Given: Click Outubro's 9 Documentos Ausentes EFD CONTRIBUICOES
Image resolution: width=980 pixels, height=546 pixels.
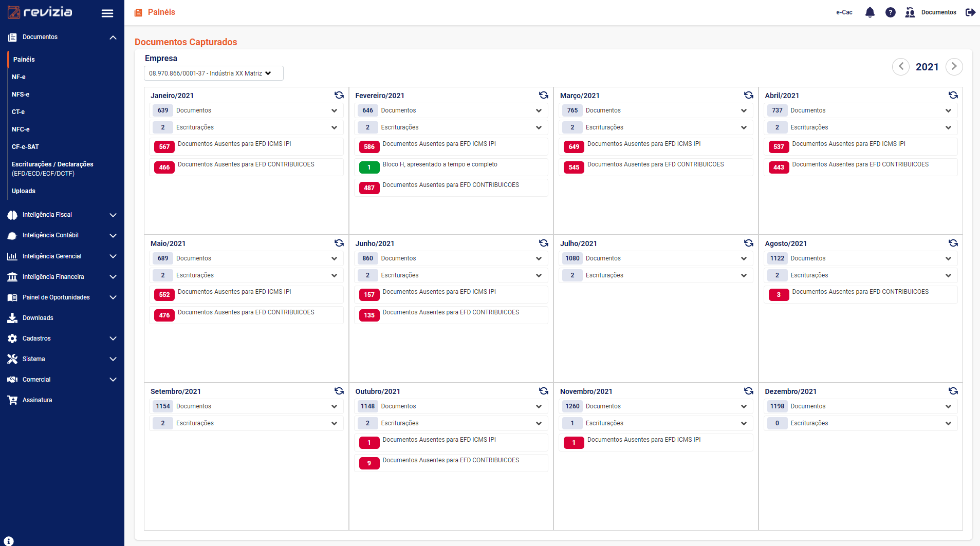Looking at the screenshot, I should point(451,463).
